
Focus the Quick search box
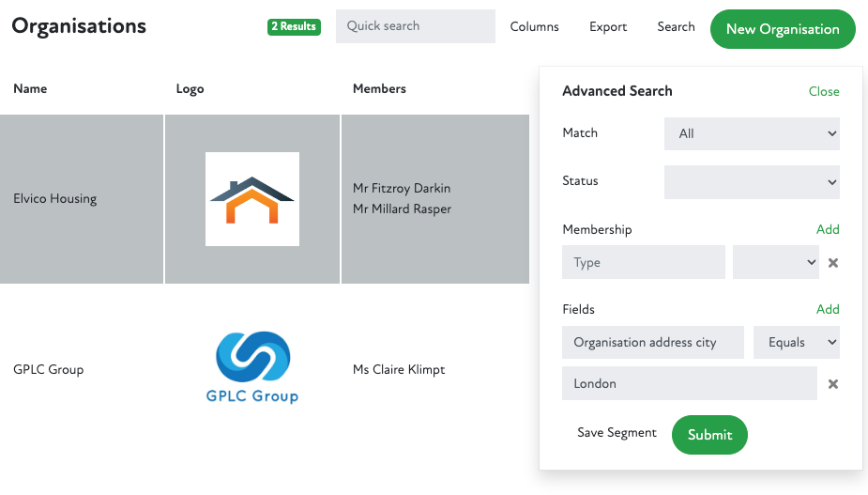pos(415,26)
